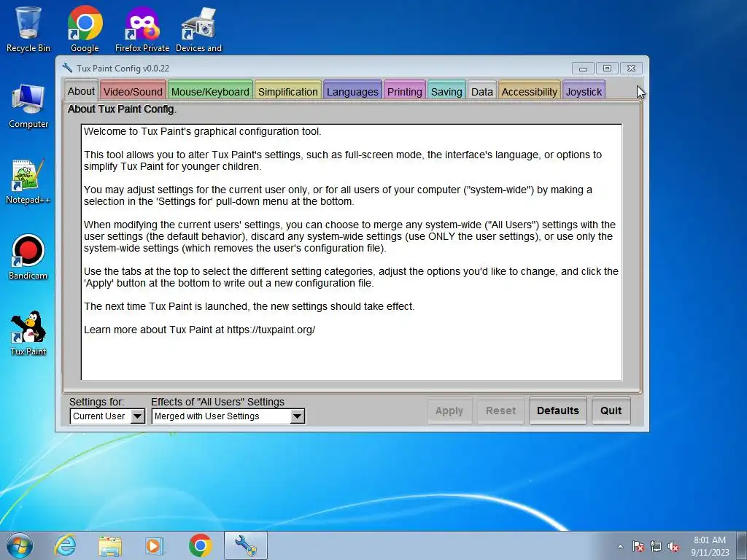747x560 pixels.
Task: Minimize the Tux Paint Config window
Action: click(x=583, y=68)
